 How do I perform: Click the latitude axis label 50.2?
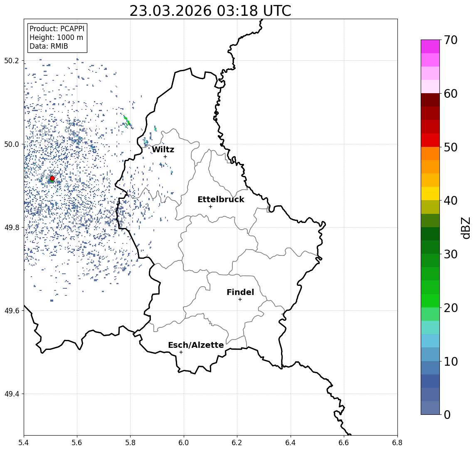point(11,60)
